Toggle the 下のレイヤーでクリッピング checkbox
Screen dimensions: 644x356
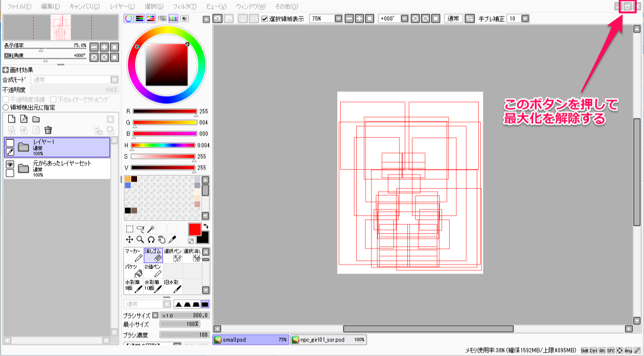53,100
